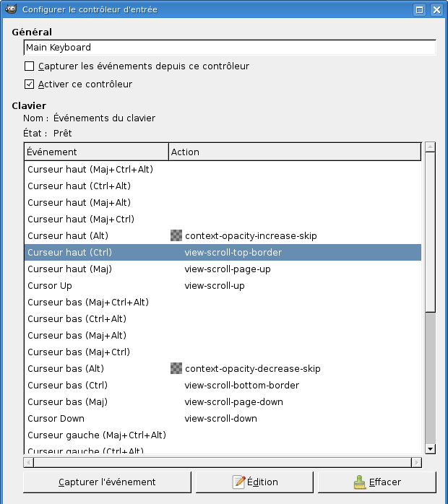The height and width of the screenshot is (504, 448).
Task: Click the GIMP icon in title bar
Action: (x=11, y=10)
